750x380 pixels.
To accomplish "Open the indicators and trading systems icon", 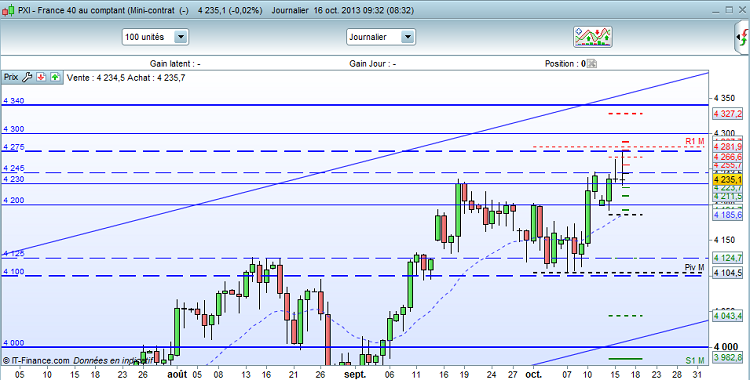I will click(x=593, y=37).
